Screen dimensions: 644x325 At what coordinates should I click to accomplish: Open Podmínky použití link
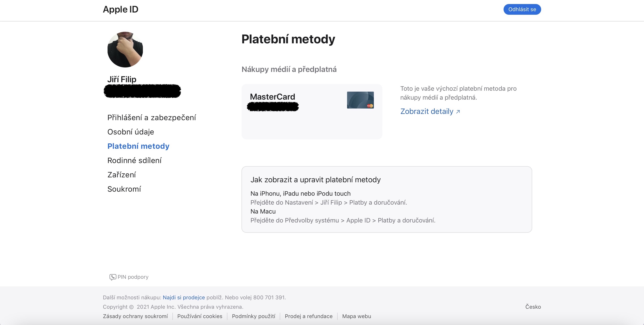pyautogui.click(x=254, y=316)
